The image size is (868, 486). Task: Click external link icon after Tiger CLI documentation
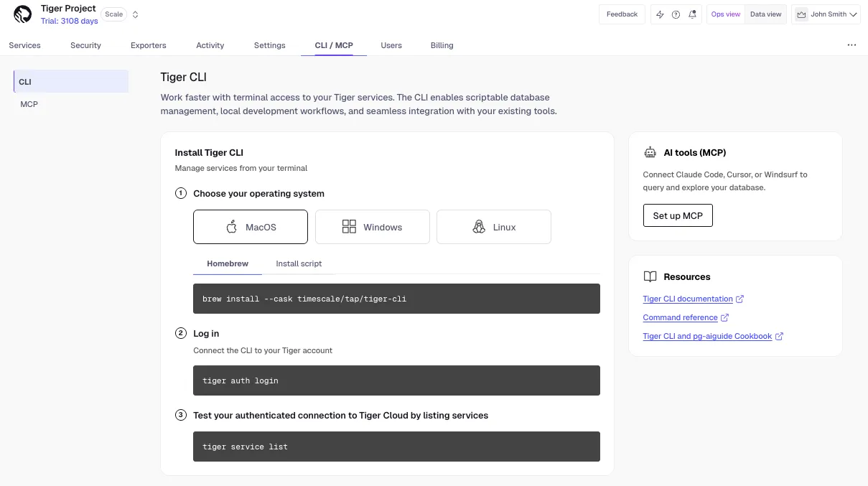click(740, 299)
